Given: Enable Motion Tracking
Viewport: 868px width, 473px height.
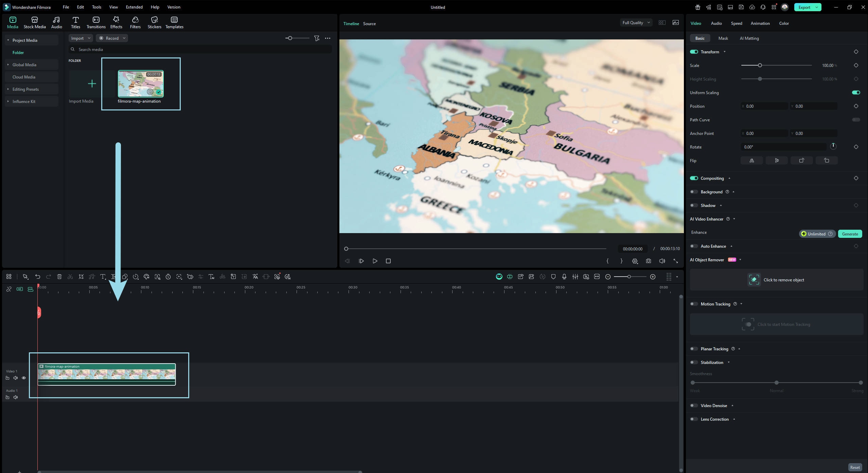Looking at the screenshot, I should tap(694, 304).
